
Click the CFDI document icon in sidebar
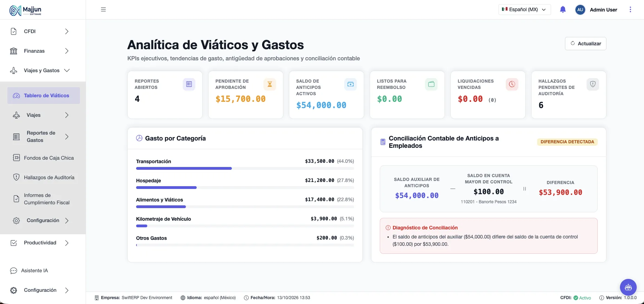point(14,31)
